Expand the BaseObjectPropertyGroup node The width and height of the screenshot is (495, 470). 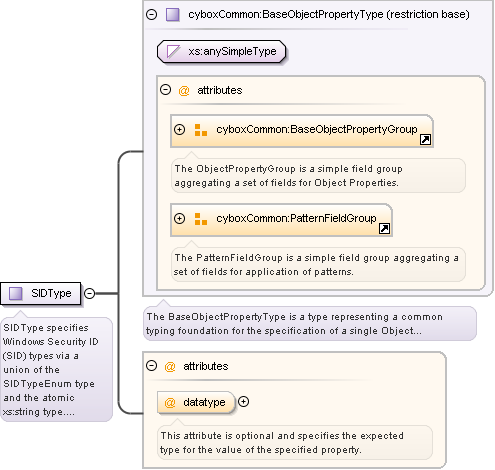click(x=179, y=129)
